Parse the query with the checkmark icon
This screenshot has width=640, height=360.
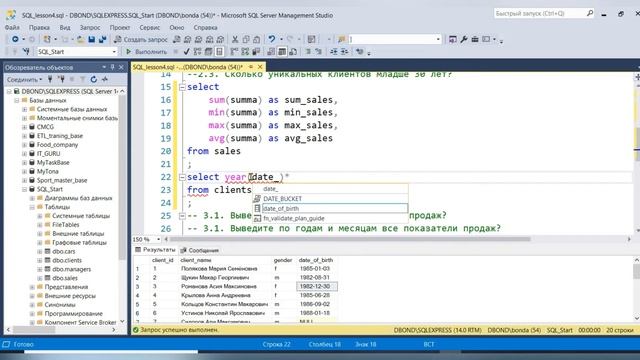click(x=186, y=51)
